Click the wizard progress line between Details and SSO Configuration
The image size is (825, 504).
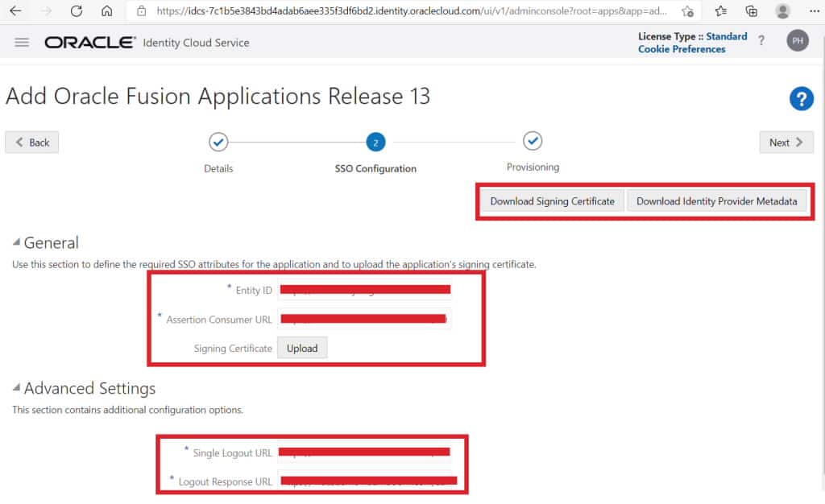click(x=296, y=142)
